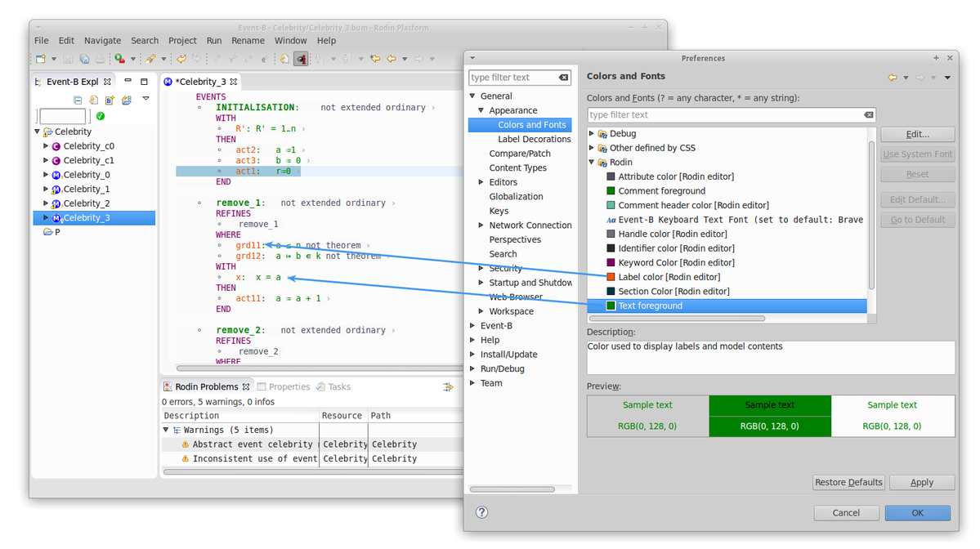
Task: Clear the preferences tree filter text
Action: pyautogui.click(x=564, y=78)
